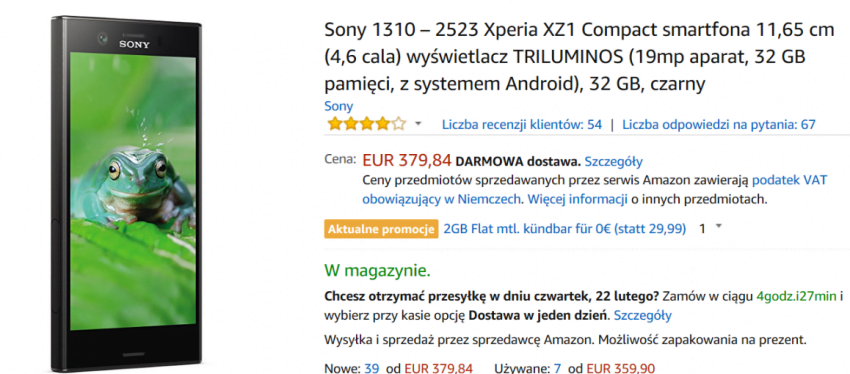Click the SONY logo on phone image
The height and width of the screenshot is (374, 850).
(134, 44)
